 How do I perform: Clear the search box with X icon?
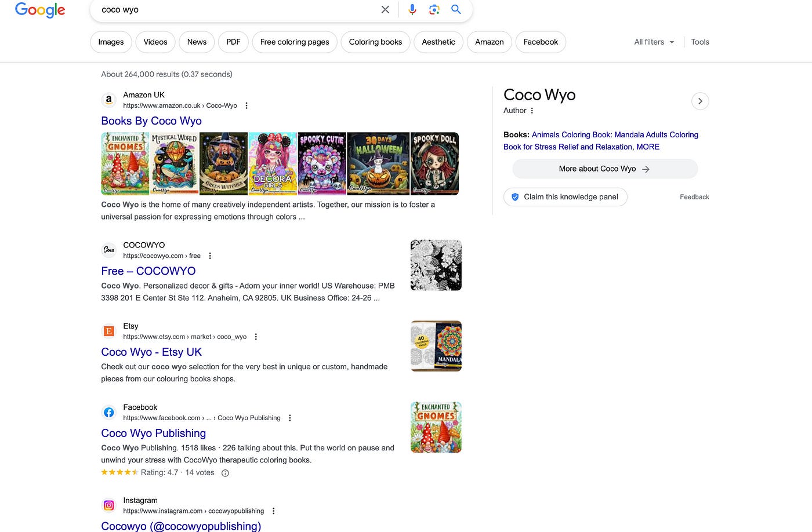385,9
